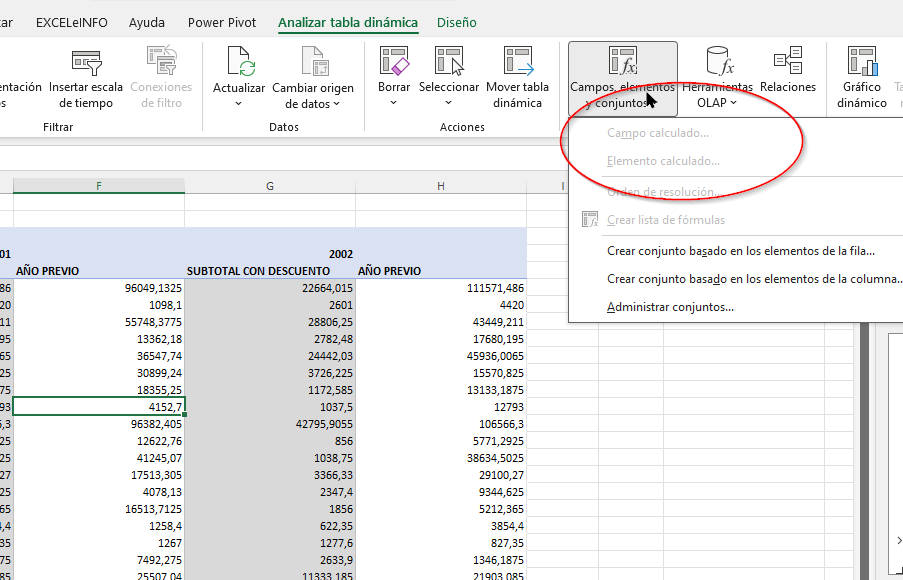Viewport: 903px width, 580px height.
Task: Switch to the Diseño tab
Action: pyautogui.click(x=456, y=22)
